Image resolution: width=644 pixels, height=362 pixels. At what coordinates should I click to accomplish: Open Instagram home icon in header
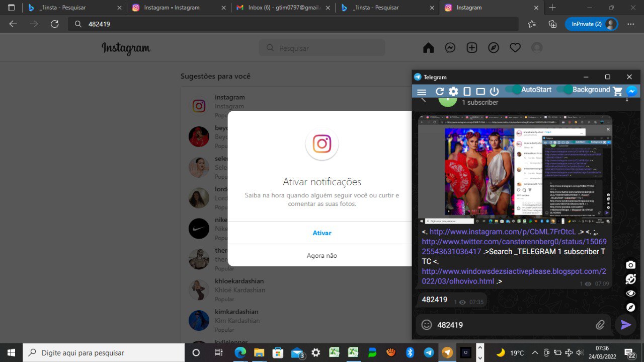click(x=428, y=48)
